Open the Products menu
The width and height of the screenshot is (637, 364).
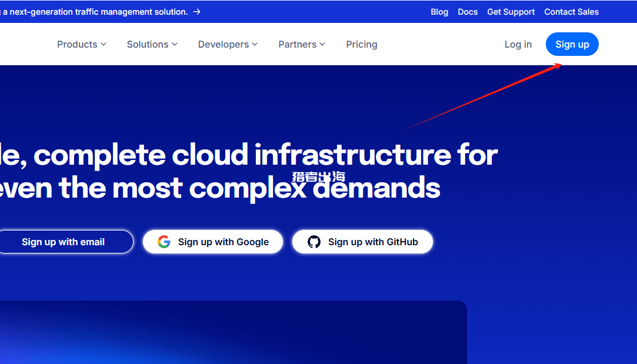pyautogui.click(x=82, y=44)
